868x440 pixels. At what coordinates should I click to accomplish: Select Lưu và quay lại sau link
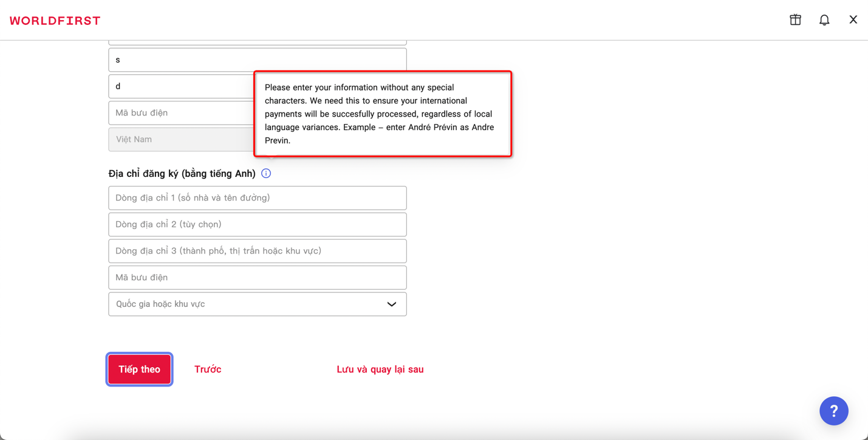click(x=380, y=370)
